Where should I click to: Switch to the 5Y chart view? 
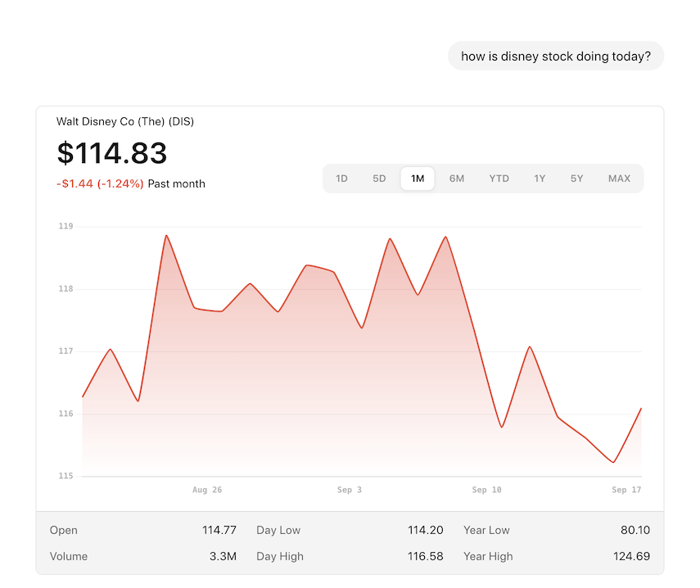coord(576,179)
